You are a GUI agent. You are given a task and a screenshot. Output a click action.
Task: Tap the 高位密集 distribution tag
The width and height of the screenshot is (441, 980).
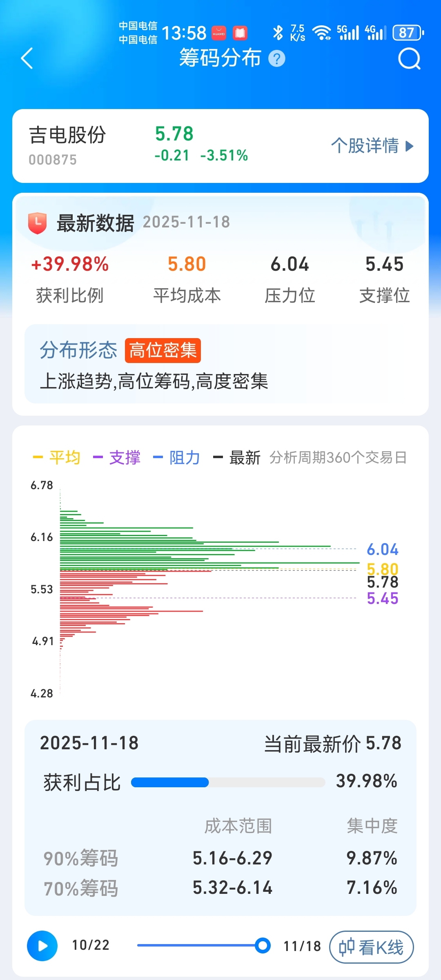pos(163,350)
